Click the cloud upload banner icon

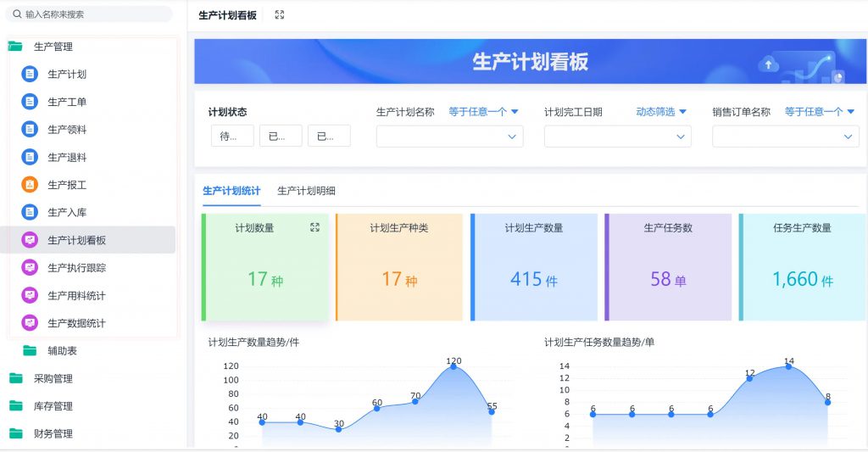[x=768, y=64]
